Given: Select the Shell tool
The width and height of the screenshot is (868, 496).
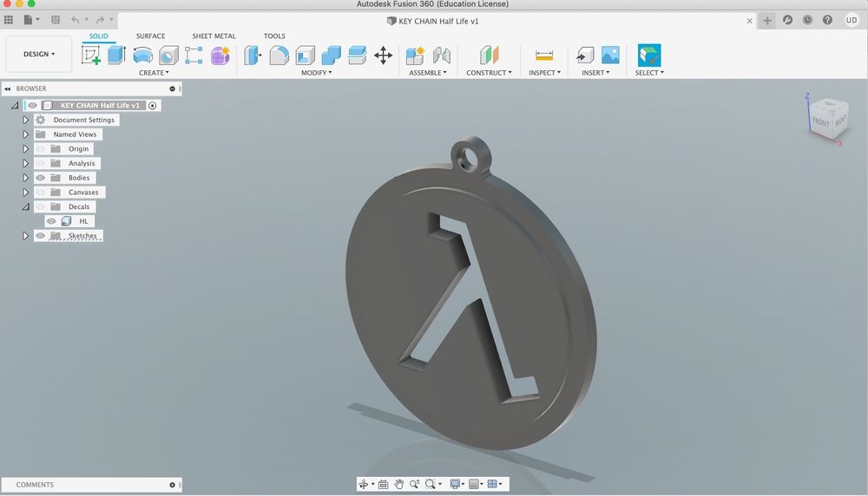Looking at the screenshot, I should [305, 55].
